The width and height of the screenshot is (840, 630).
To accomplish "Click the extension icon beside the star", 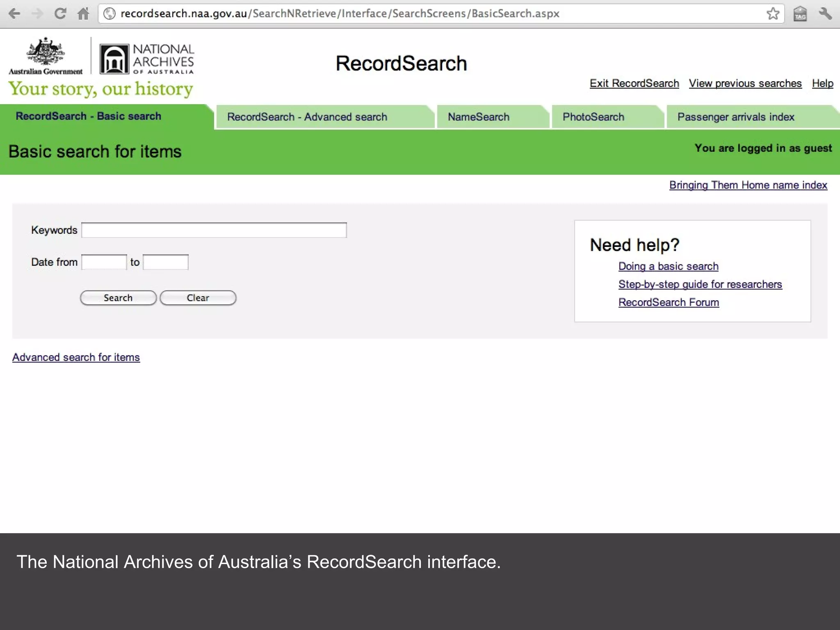I will tap(800, 14).
